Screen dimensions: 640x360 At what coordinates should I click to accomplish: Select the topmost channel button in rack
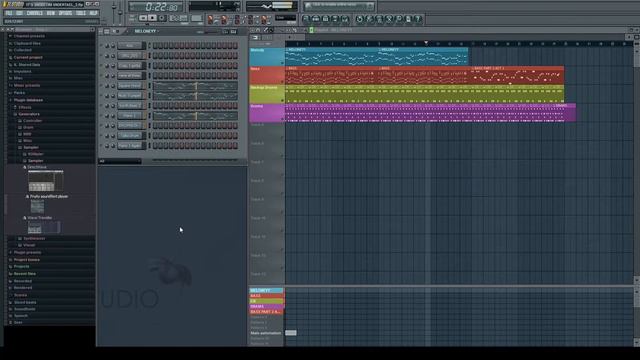130,46
